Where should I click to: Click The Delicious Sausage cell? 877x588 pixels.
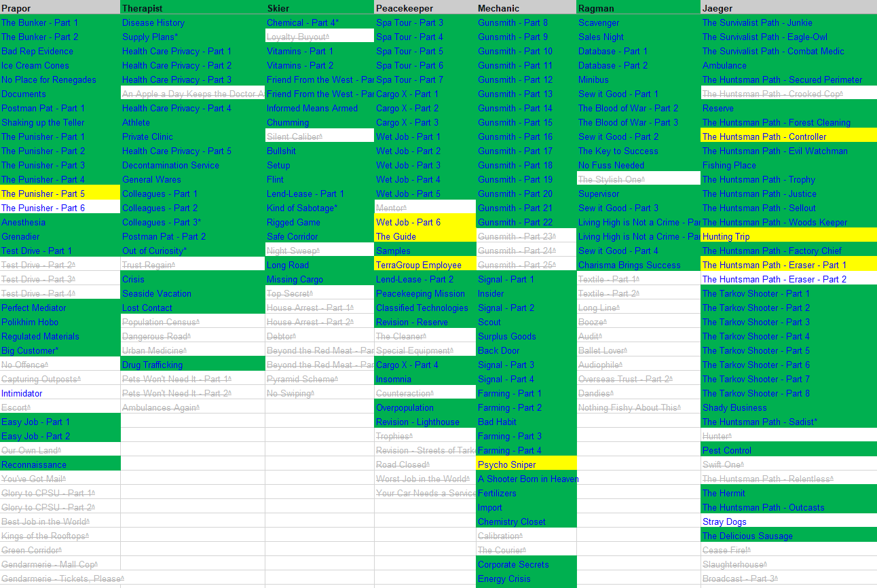click(789, 536)
